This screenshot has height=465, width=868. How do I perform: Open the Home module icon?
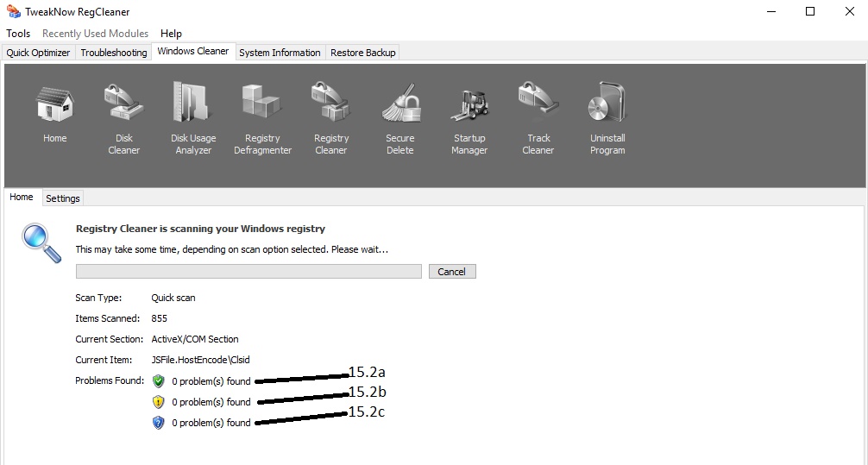click(55, 105)
